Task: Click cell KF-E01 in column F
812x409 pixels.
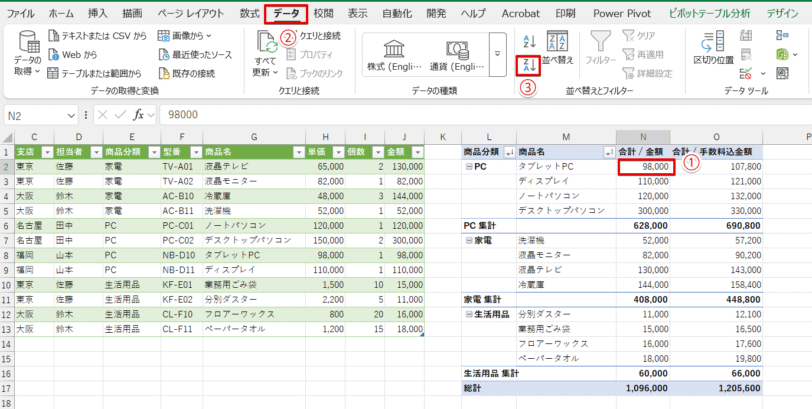Action: [x=182, y=284]
